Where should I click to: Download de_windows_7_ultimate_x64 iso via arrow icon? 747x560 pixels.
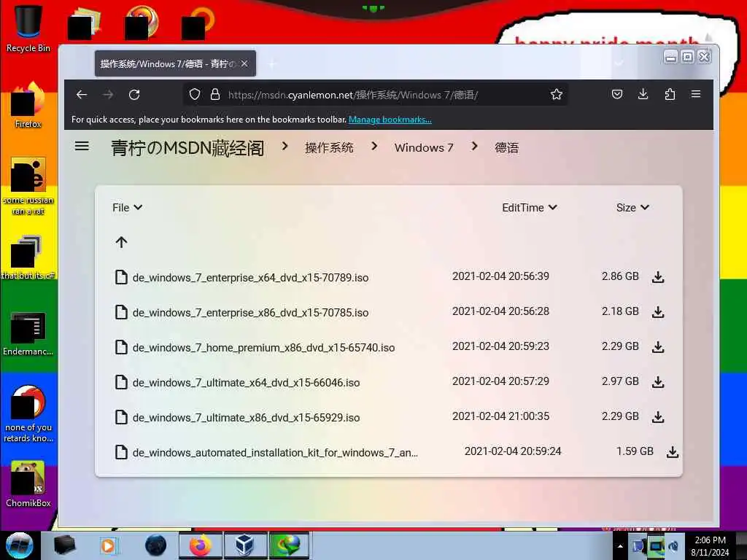tap(658, 382)
